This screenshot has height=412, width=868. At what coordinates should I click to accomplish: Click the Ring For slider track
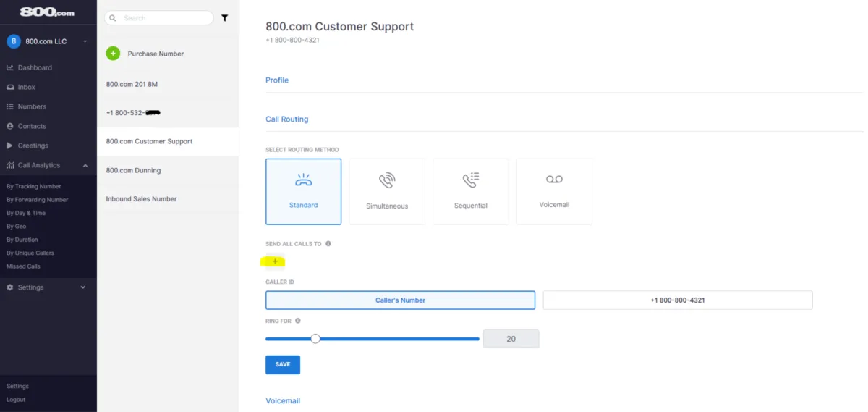(x=373, y=338)
